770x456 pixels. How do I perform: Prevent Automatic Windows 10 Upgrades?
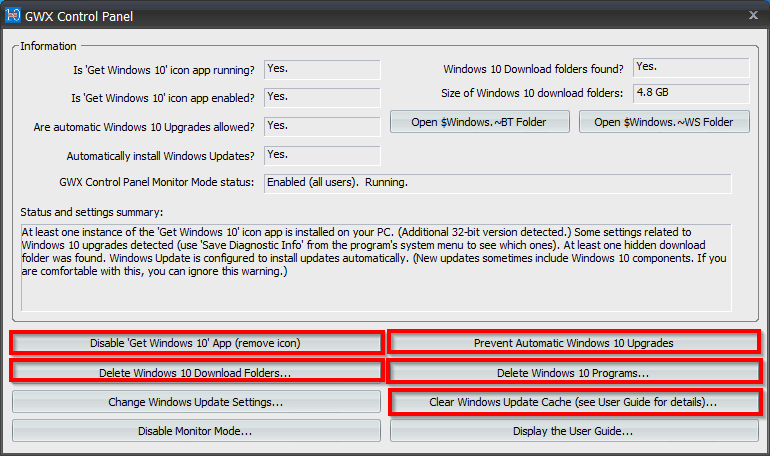(x=574, y=343)
